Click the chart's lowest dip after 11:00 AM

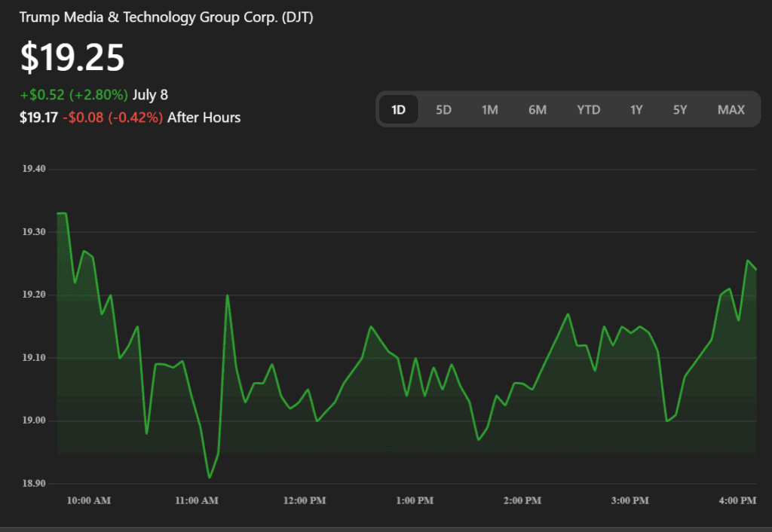pyautogui.click(x=210, y=478)
